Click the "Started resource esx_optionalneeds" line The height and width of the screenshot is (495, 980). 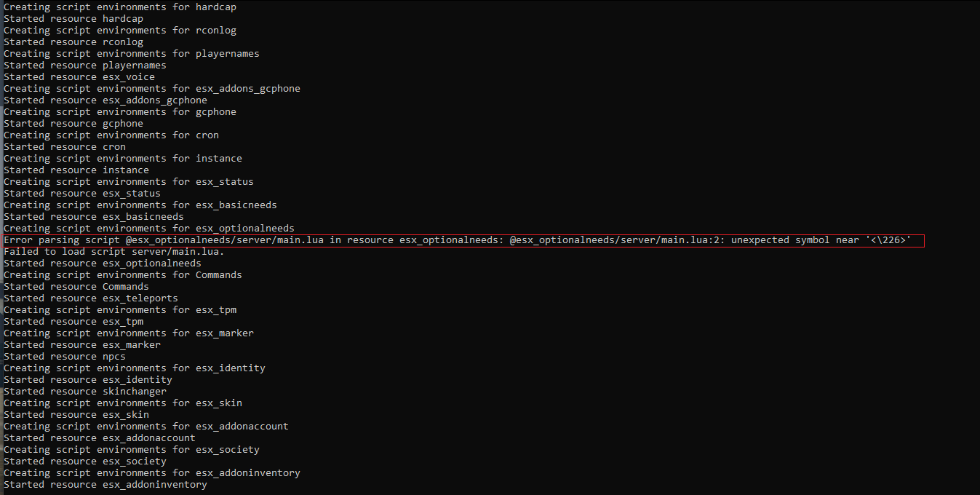(103, 264)
